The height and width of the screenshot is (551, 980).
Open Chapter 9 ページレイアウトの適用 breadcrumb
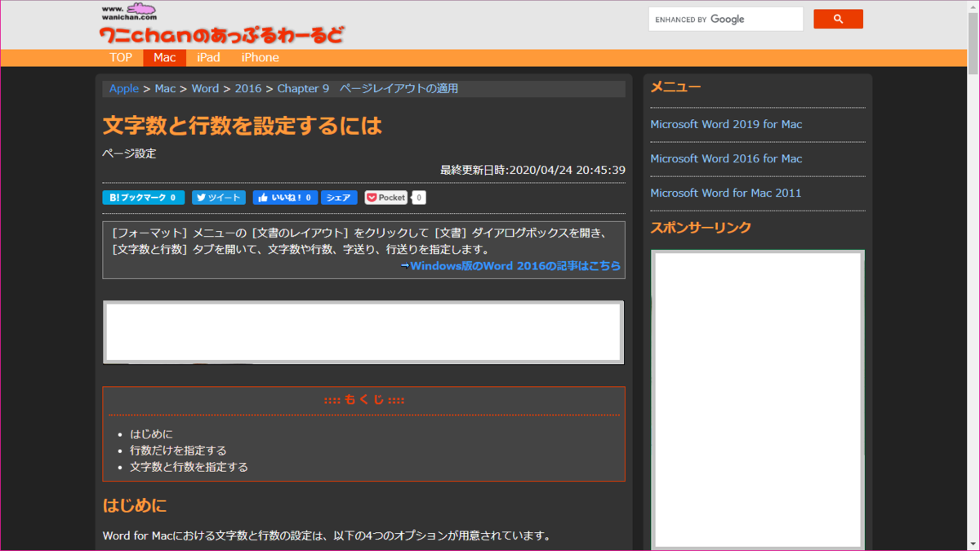[367, 88]
